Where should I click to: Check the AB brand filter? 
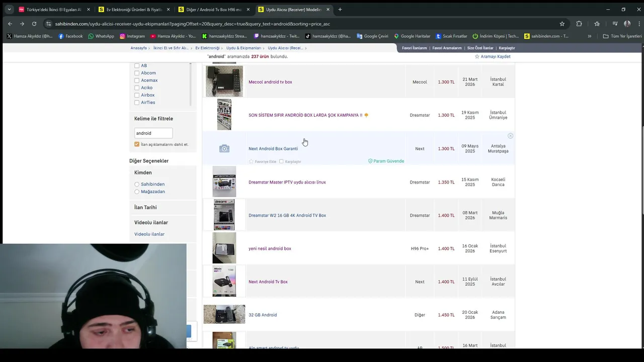point(137,65)
